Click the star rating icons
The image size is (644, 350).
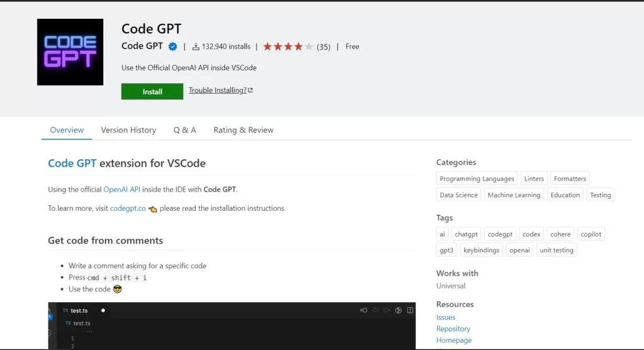(288, 47)
